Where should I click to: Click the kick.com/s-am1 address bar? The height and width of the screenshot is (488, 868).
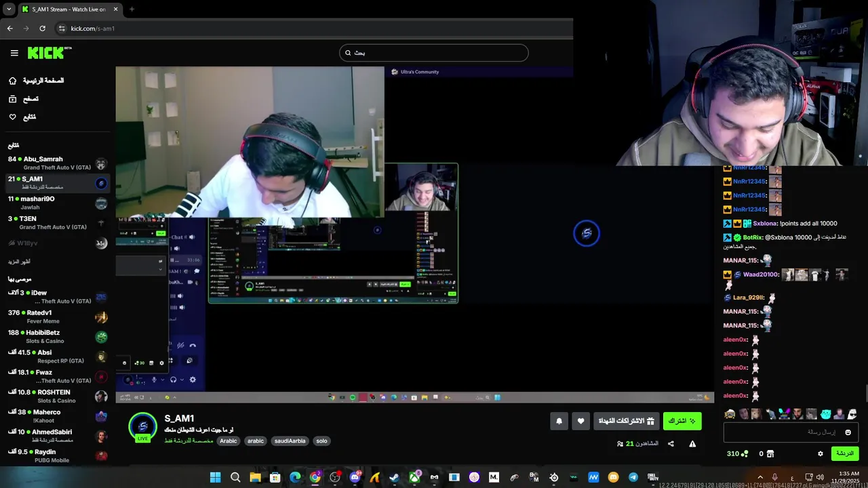pos(312,28)
